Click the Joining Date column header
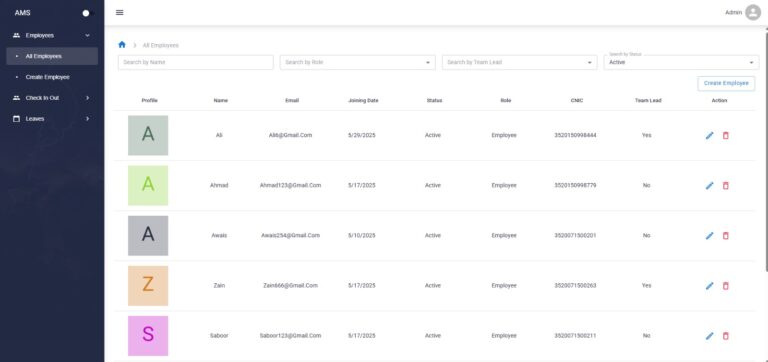 pos(363,100)
